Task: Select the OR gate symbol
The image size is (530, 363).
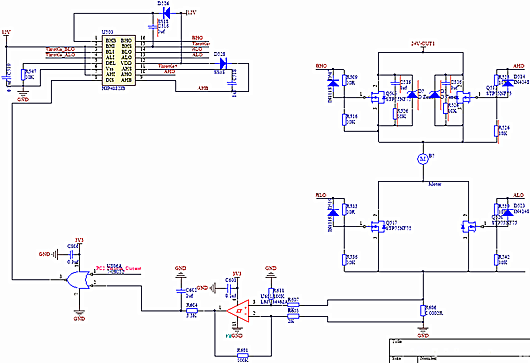Action: [79, 280]
